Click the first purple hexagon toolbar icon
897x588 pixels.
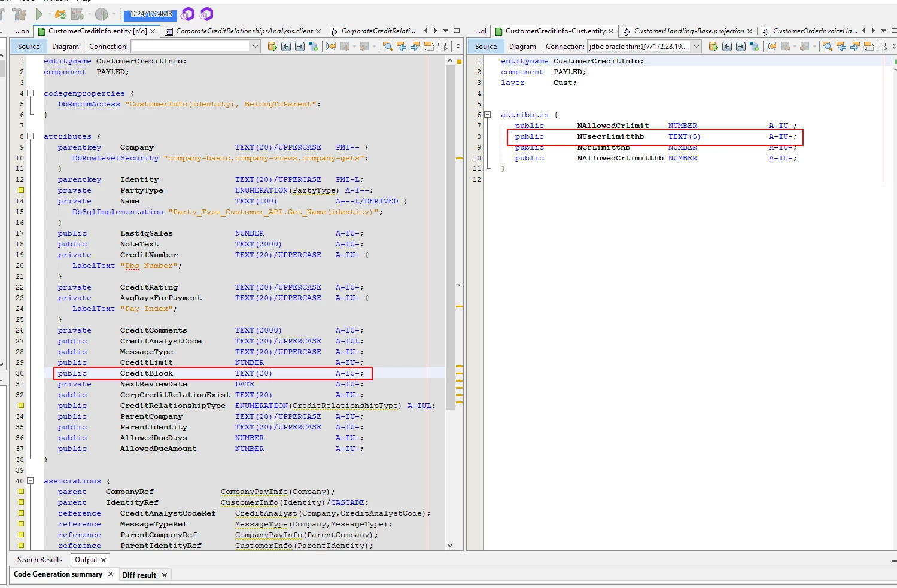pyautogui.click(x=187, y=14)
